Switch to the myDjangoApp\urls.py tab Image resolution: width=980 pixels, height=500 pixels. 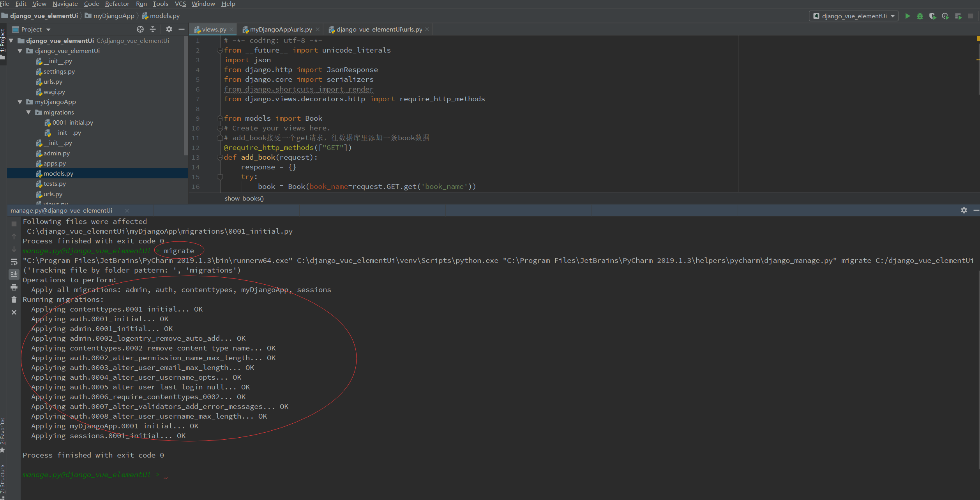point(281,30)
